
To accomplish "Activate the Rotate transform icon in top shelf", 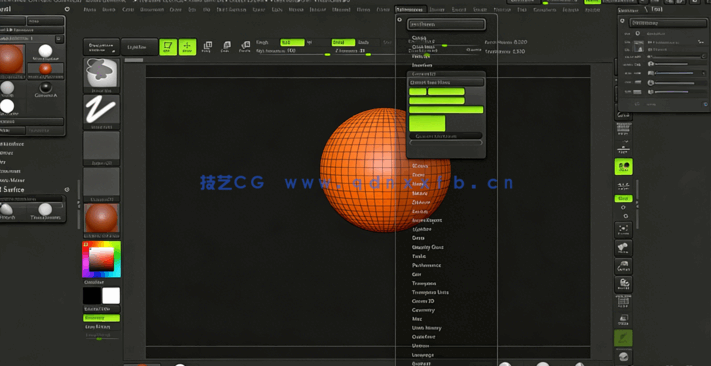I will pyautogui.click(x=244, y=46).
